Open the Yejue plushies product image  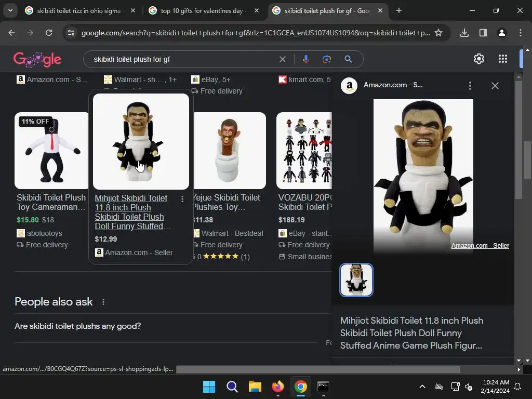[230, 151]
